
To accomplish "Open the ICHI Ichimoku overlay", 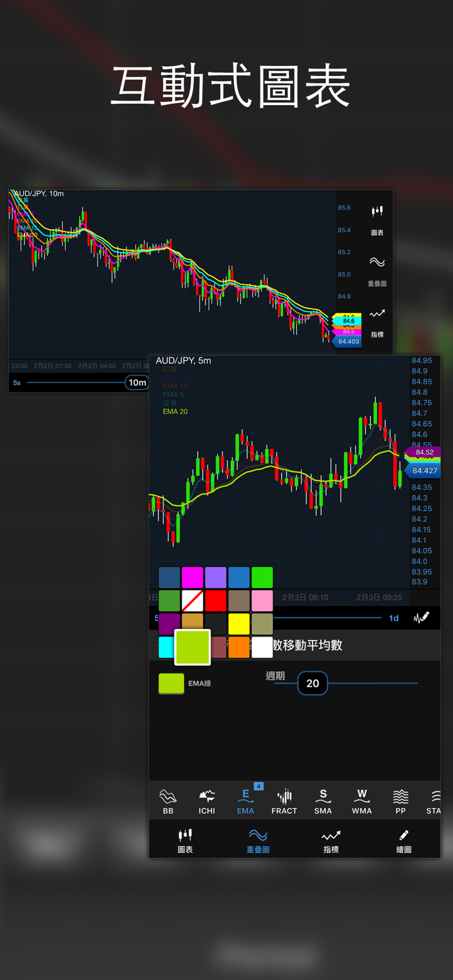I will tap(207, 801).
